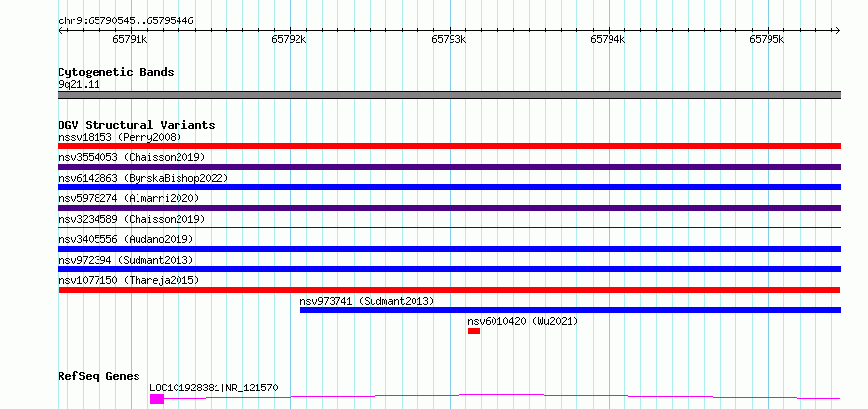Open nsv6142863 (ByrskaBishop2022) variant label
868x409 pixels.
tap(143, 178)
